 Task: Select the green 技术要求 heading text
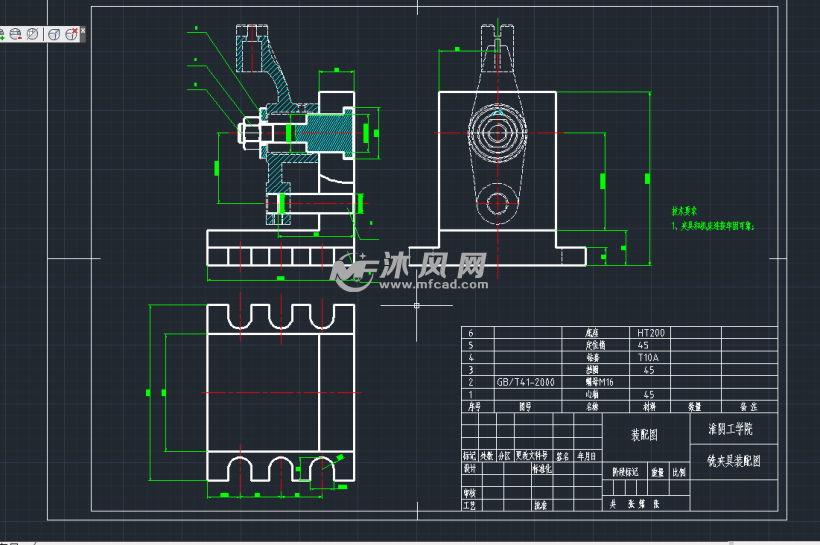pyautogui.click(x=684, y=211)
